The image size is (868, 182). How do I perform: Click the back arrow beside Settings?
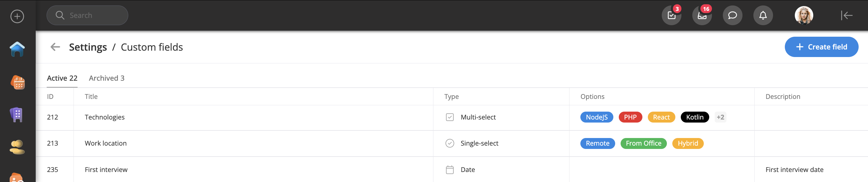[x=55, y=47]
